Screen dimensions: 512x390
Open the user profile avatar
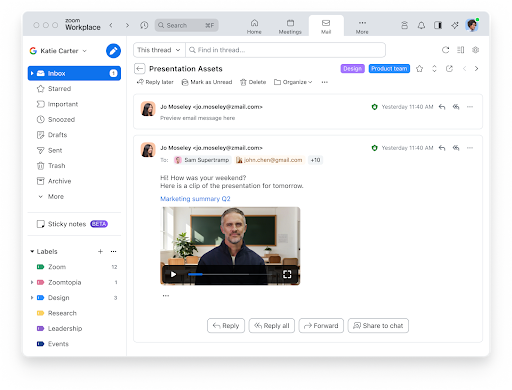[472, 25]
